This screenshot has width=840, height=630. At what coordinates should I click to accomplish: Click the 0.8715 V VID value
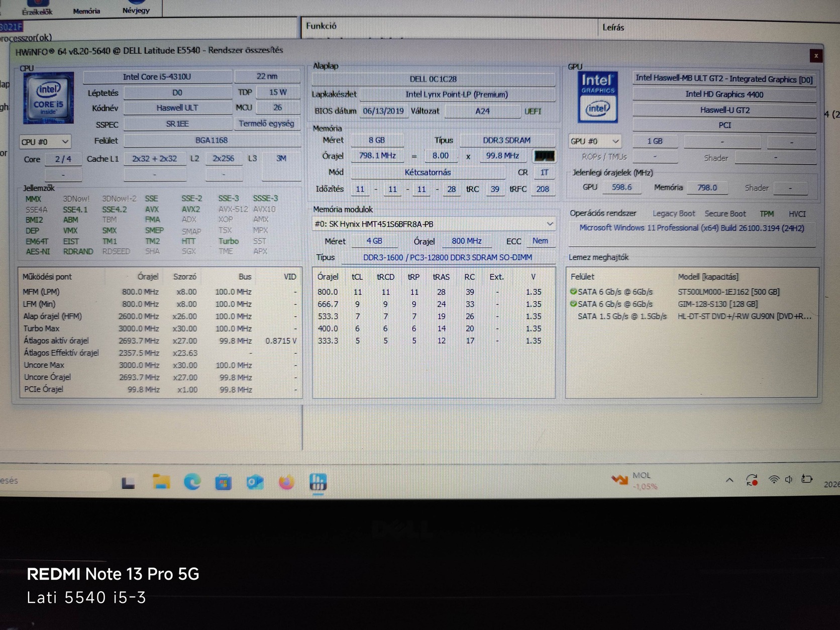281,341
